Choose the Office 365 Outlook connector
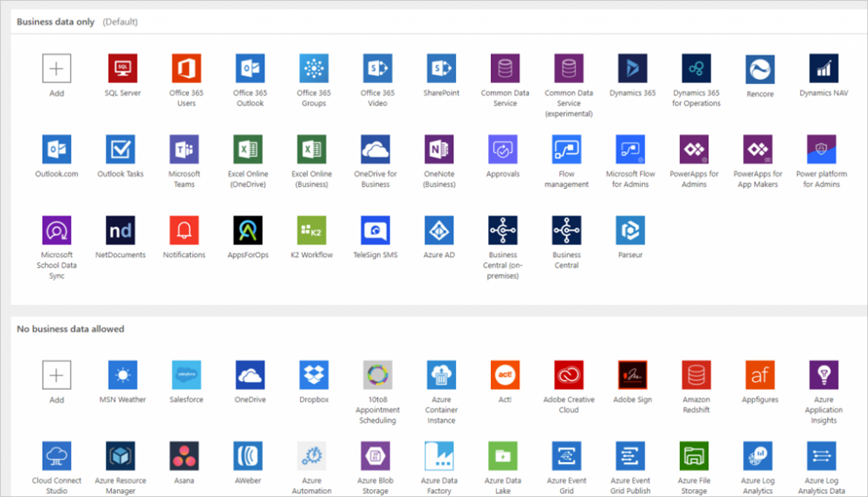 coord(250,69)
